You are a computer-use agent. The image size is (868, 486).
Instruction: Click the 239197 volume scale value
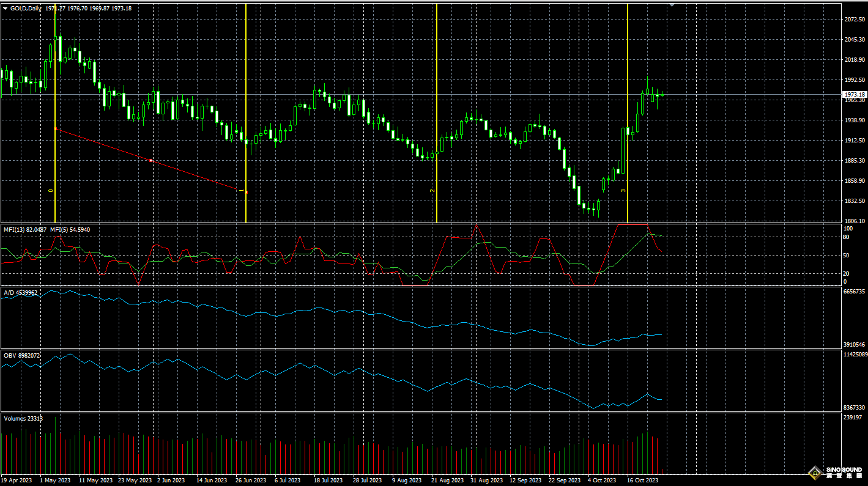[853, 418]
